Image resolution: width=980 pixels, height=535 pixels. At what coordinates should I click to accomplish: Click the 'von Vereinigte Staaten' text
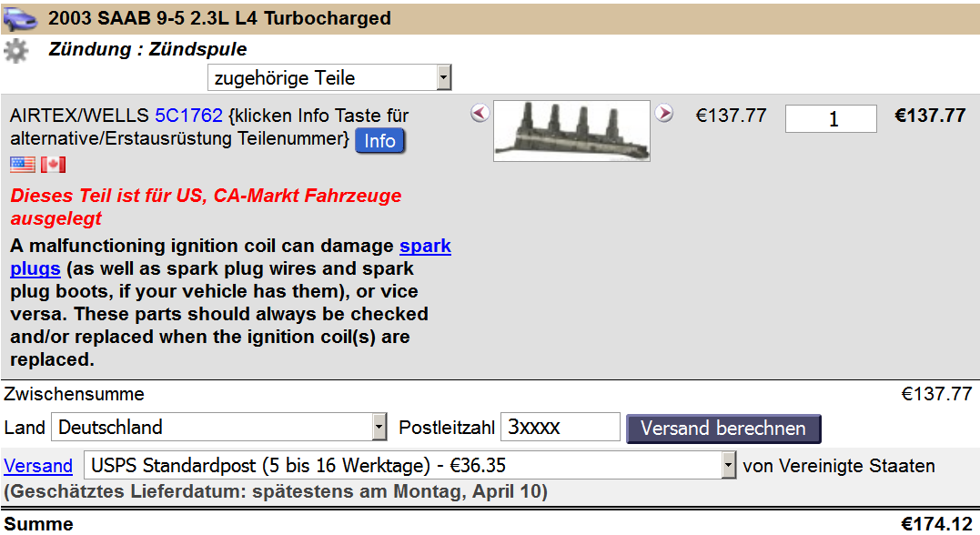coord(839,466)
